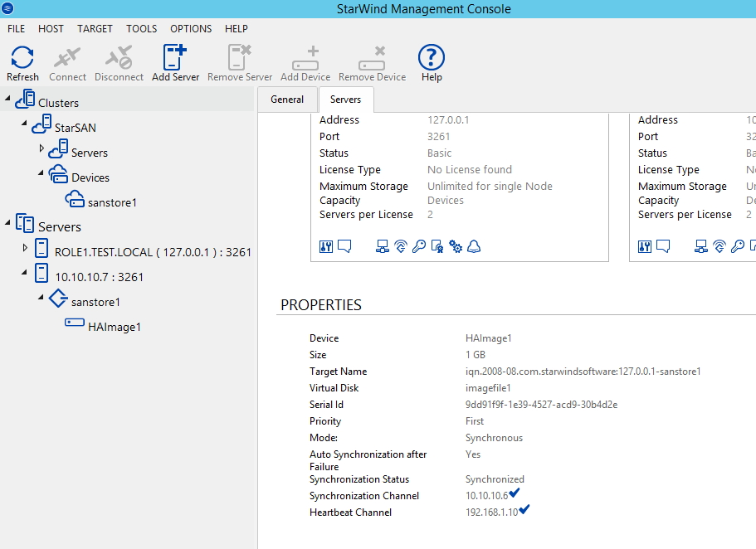
Task: Click the tools/configuration icon in 127.0.0.1 server card
Action: 326,247
